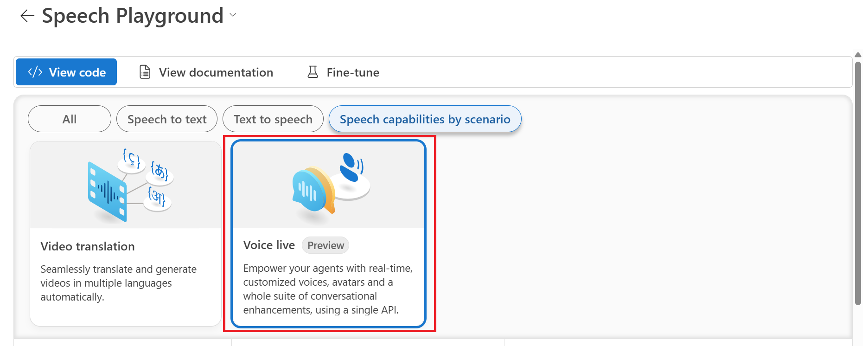868x346 pixels.
Task: Open the Voice live card title
Action: click(x=269, y=245)
